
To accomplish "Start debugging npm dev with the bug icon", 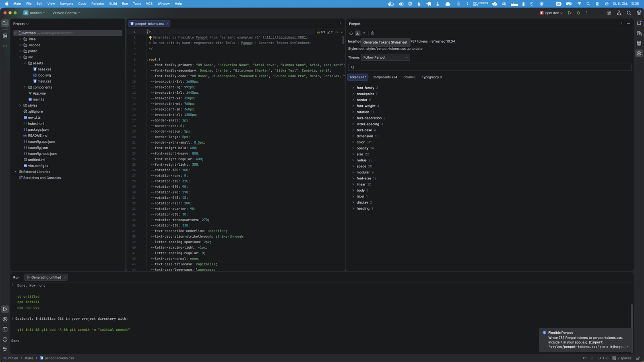I will [578, 13].
